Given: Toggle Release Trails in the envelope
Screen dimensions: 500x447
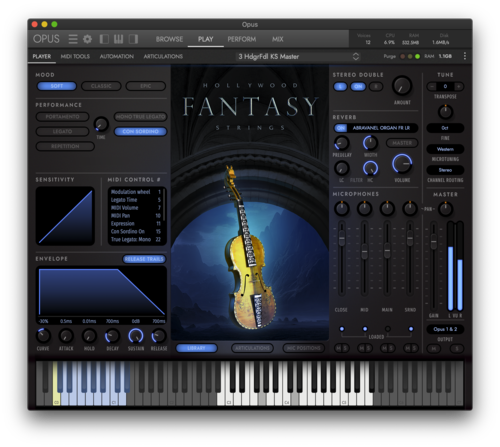Looking at the screenshot, I should [144, 259].
